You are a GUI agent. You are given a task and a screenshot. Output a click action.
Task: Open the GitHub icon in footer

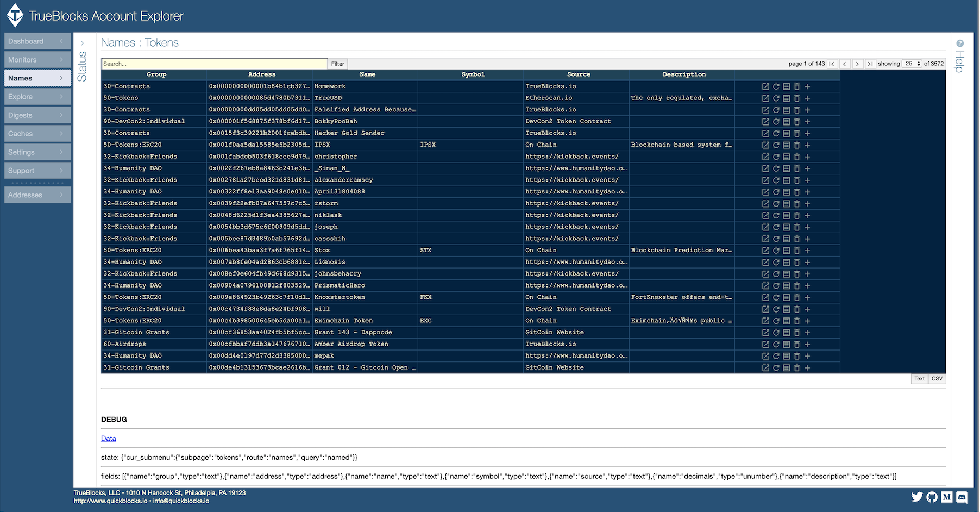pos(932,497)
